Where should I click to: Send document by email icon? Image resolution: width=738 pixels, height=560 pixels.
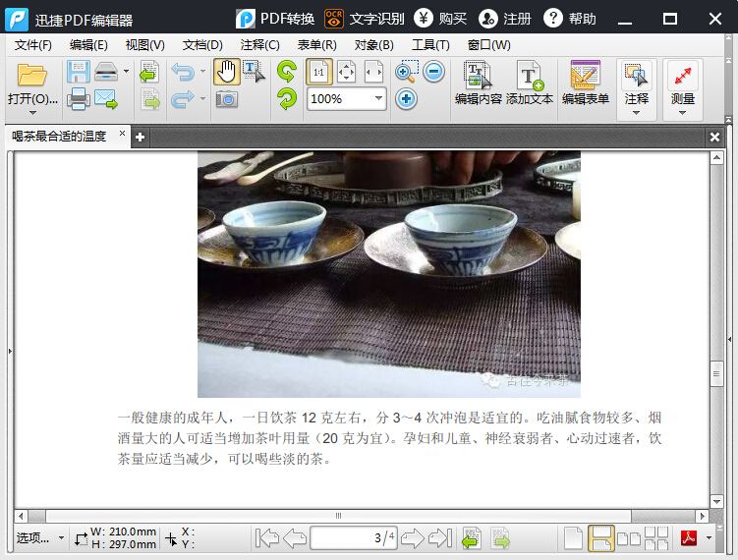coord(106,99)
